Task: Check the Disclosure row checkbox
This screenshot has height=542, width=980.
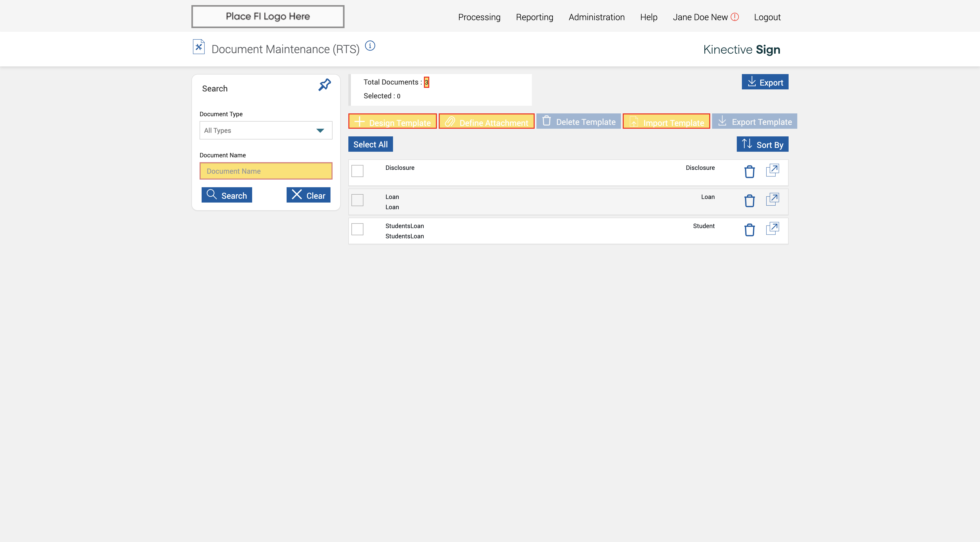Action: coord(357,171)
